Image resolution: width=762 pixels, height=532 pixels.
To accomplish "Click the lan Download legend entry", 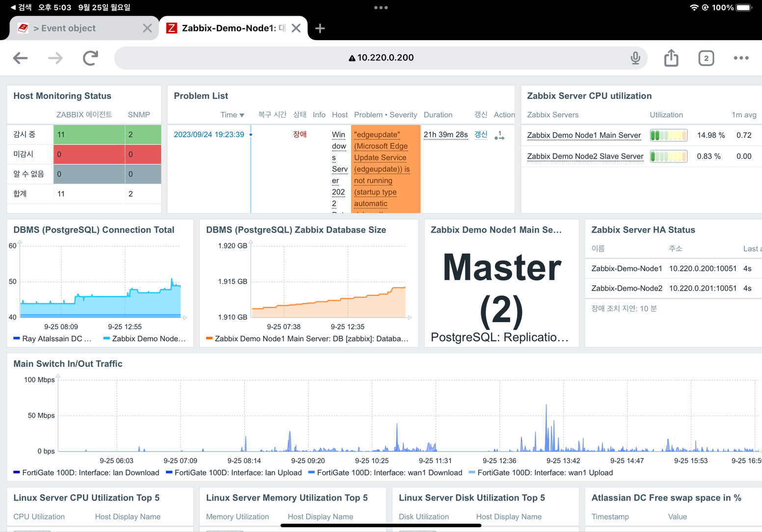I will (x=86, y=473).
